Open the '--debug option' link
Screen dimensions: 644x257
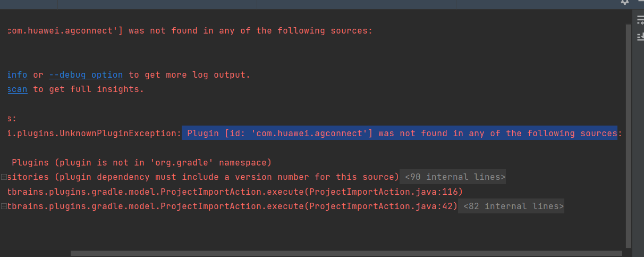click(x=86, y=75)
